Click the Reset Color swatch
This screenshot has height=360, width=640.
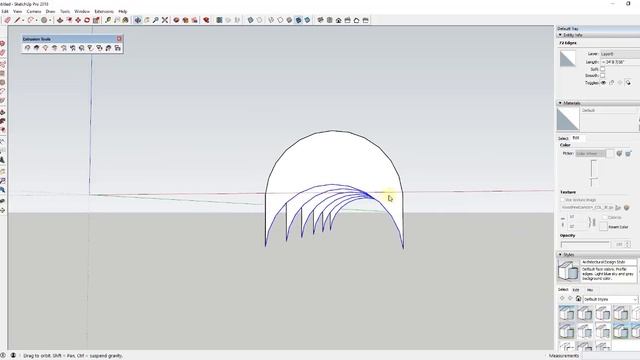tap(603, 227)
